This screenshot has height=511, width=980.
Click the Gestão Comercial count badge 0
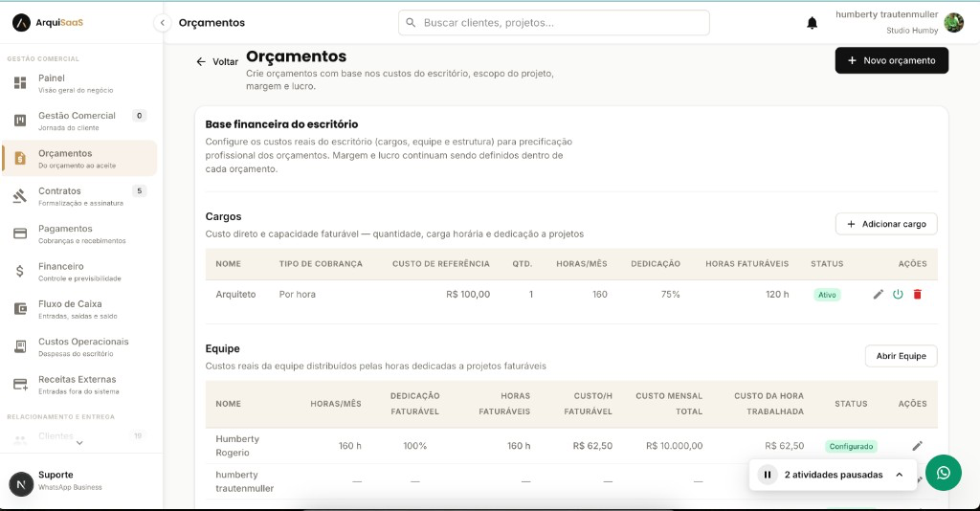coord(140,116)
